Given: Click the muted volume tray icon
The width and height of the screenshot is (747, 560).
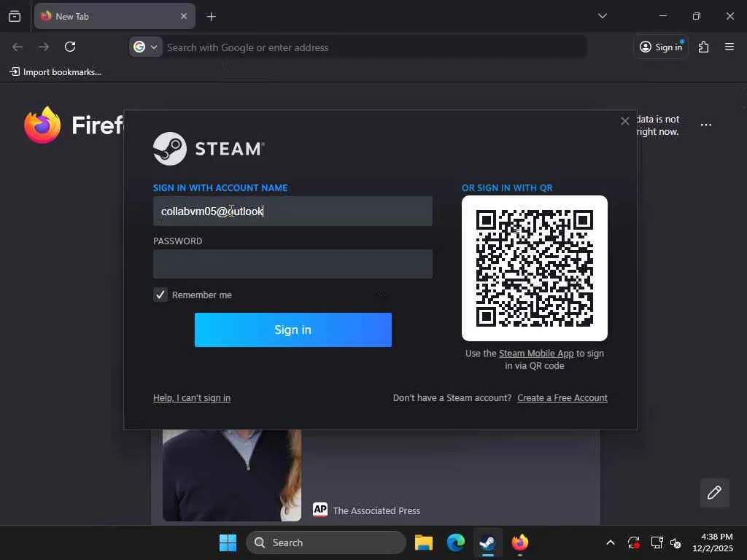Looking at the screenshot, I should pyautogui.click(x=676, y=542).
